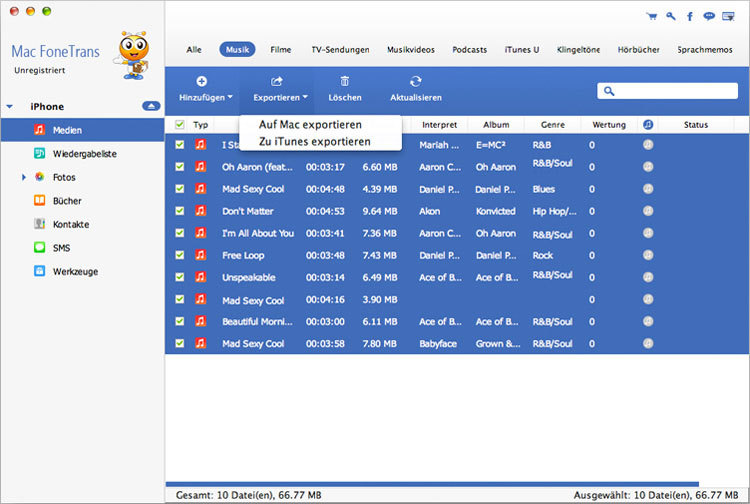
Task: Open the Hinzufügen dropdown arrow
Action: point(230,97)
